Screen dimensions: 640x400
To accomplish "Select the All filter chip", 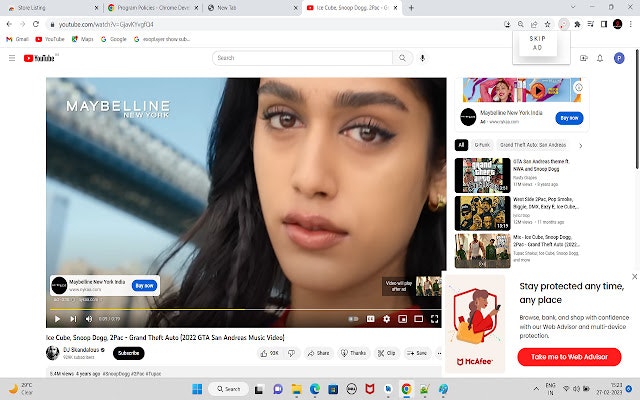I will [x=461, y=145].
